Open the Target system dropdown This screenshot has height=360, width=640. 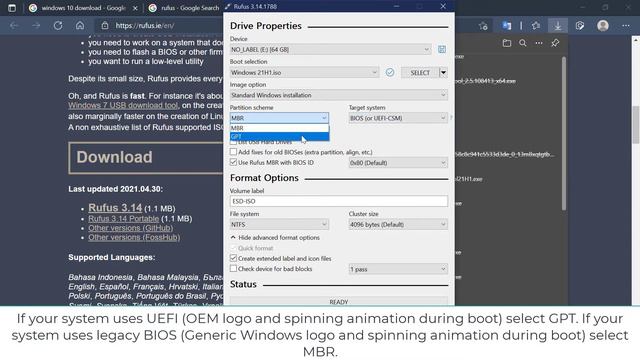tap(398, 118)
